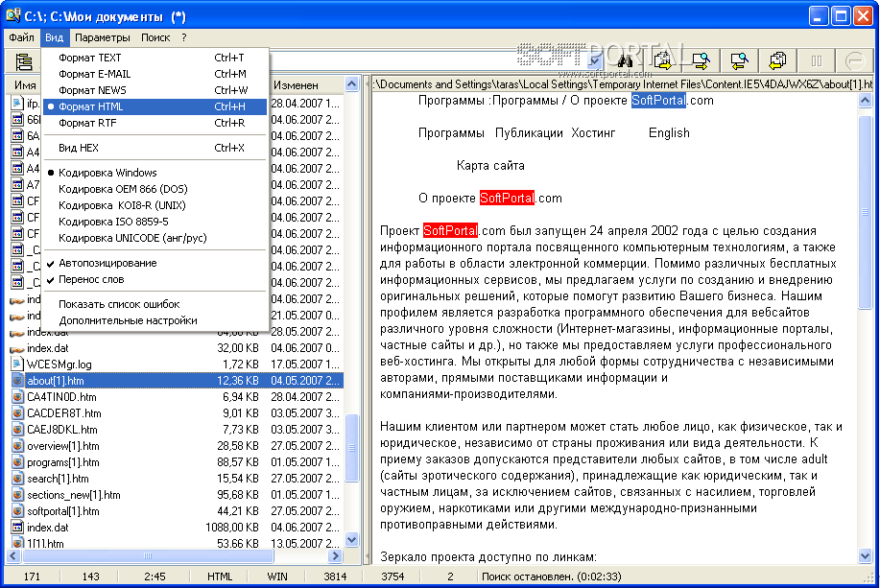
Task: Select Формат HTML view mode
Action: click(155, 106)
